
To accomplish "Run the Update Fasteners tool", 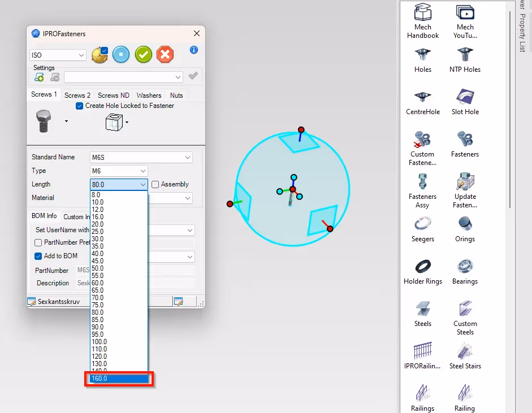I will pyautogui.click(x=465, y=190).
